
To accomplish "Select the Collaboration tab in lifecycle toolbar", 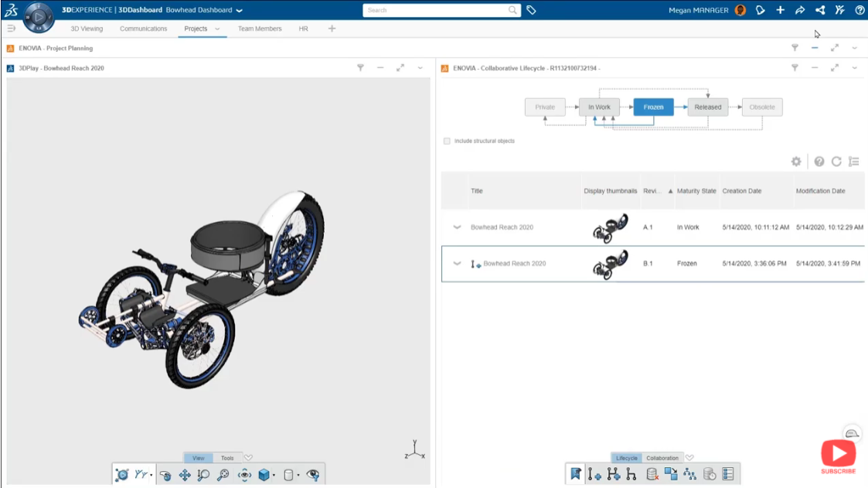I will (662, 458).
